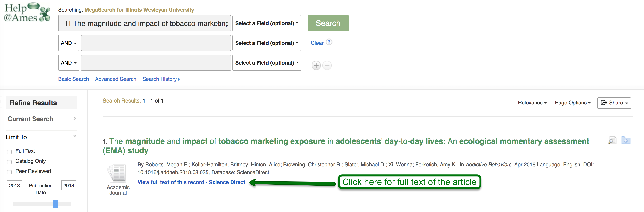The image size is (644, 212).
Task: Open the first AND operator dropdown
Action: click(69, 43)
